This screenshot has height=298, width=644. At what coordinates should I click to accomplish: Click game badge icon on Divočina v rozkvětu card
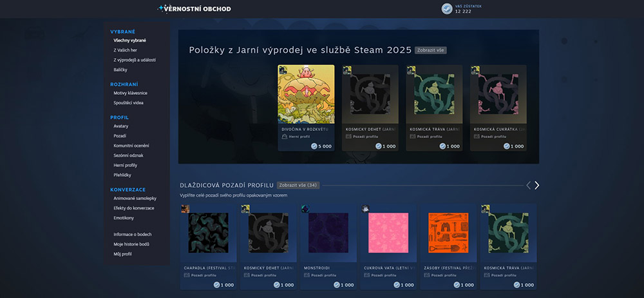pos(283,70)
